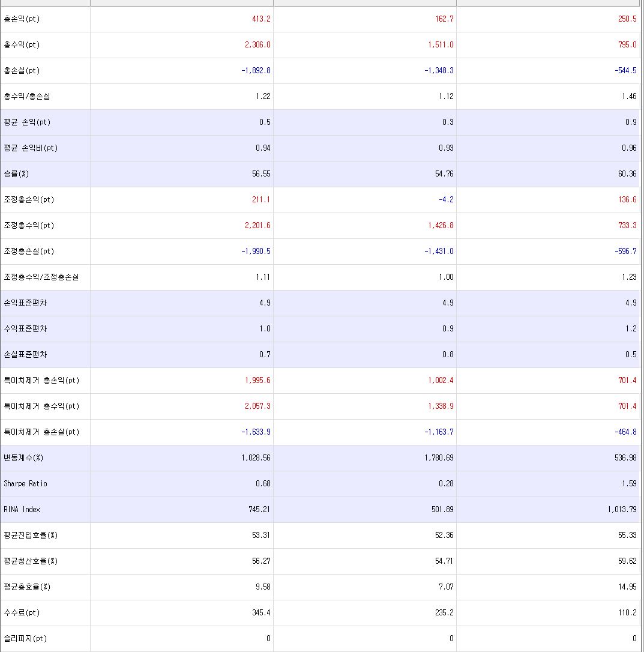Click the RINA Index row label
The width and height of the screenshot is (644, 652).
pos(22,510)
